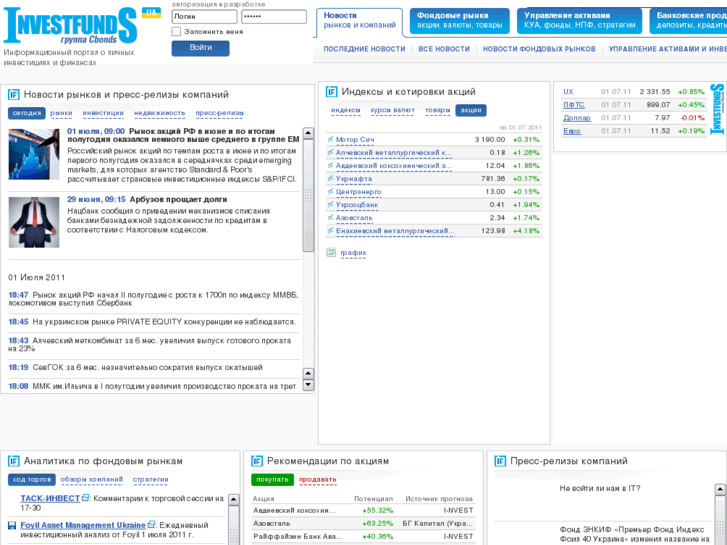Open the Доллар rate link

tap(577, 118)
